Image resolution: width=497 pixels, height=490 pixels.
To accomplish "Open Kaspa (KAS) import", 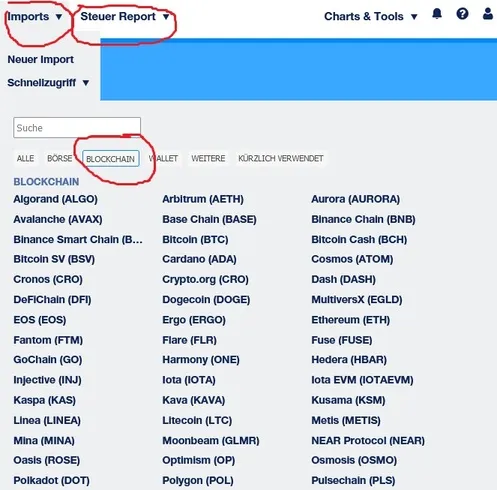I will pos(45,400).
